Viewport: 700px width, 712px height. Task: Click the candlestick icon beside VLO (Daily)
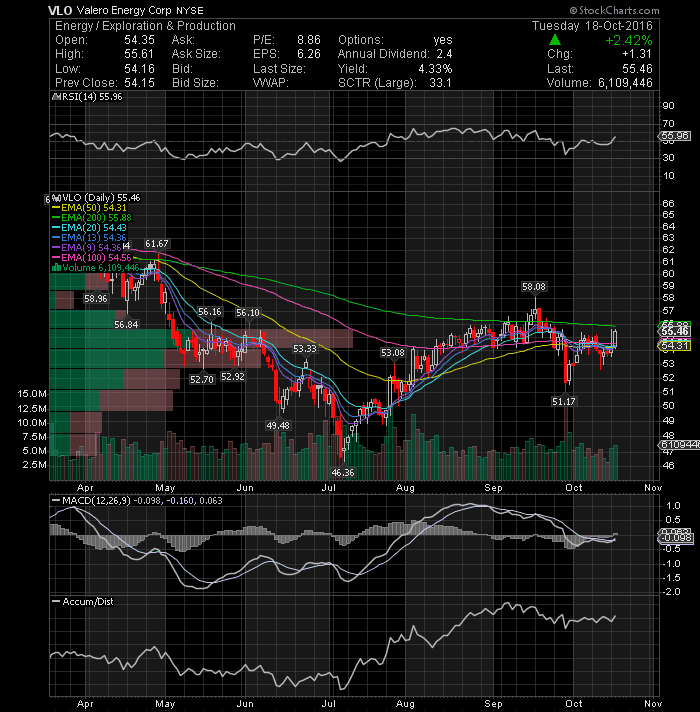tap(56, 198)
